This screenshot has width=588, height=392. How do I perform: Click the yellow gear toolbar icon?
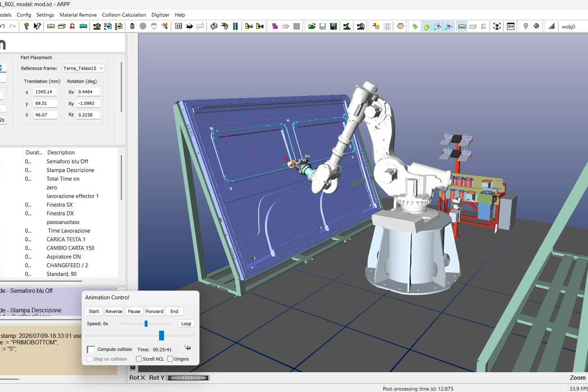coord(400,27)
